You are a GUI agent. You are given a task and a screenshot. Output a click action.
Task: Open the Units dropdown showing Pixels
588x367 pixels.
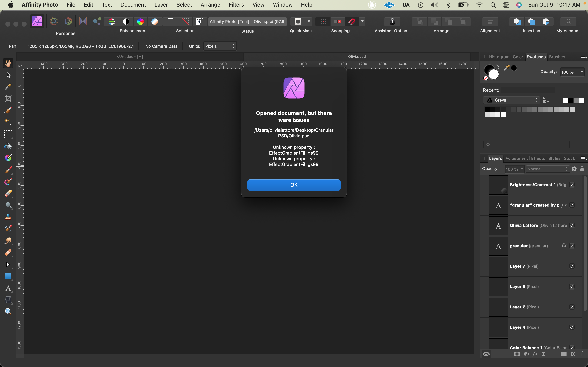(219, 46)
